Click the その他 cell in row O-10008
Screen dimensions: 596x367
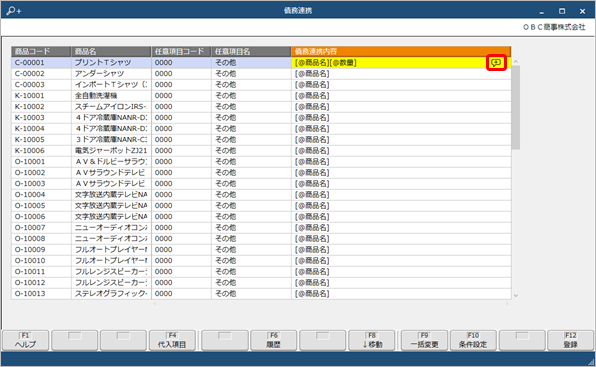[x=251, y=239]
